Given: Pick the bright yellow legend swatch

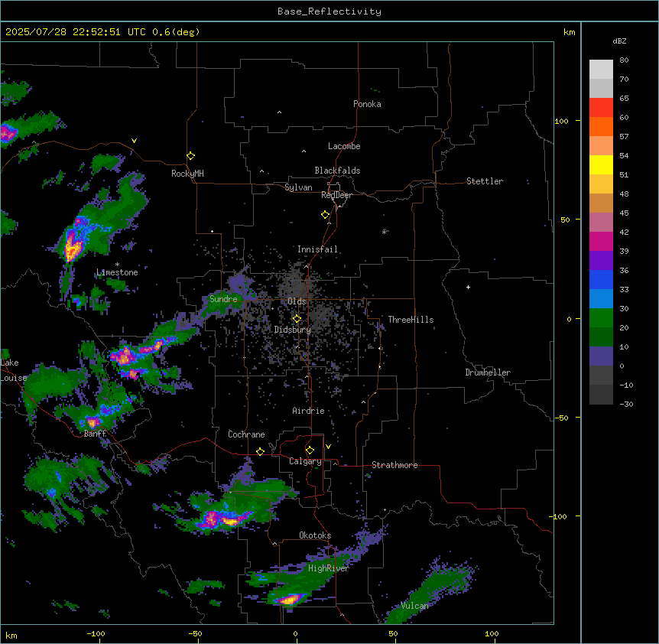Looking at the screenshot, I should tap(601, 164).
